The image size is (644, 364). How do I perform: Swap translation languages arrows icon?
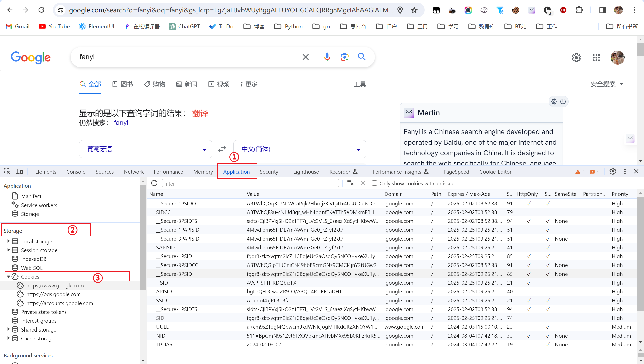tap(222, 149)
